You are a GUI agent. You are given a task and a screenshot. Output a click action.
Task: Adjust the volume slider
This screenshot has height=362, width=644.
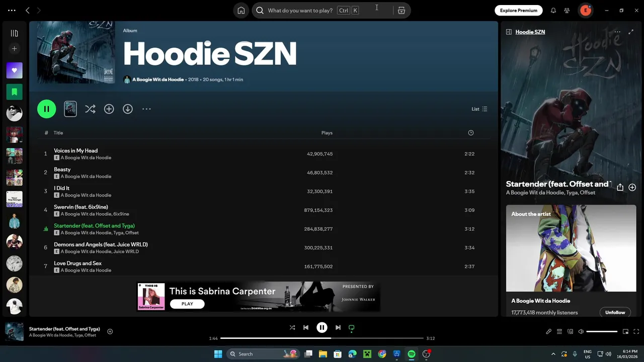tap(602, 331)
